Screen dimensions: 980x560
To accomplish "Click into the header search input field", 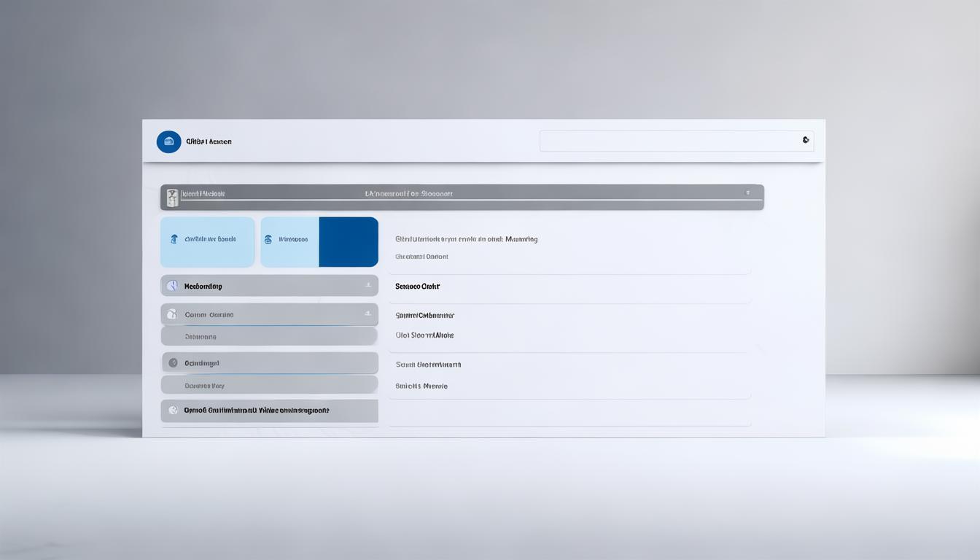I will tap(667, 141).
